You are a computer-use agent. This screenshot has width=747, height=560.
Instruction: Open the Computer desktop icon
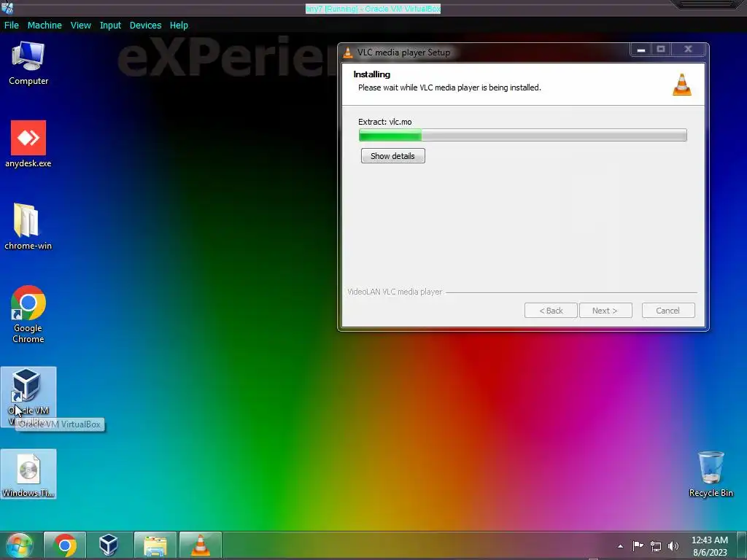click(28, 63)
